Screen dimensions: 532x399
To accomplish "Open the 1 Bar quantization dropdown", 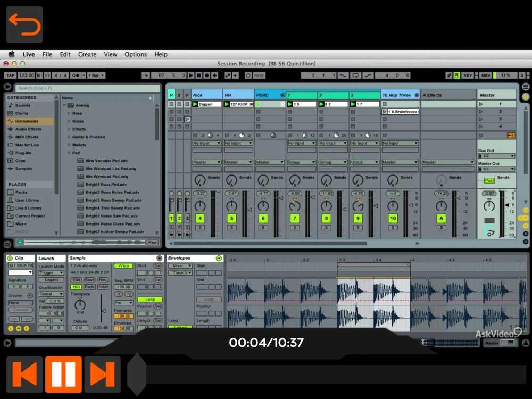I will [x=96, y=76].
